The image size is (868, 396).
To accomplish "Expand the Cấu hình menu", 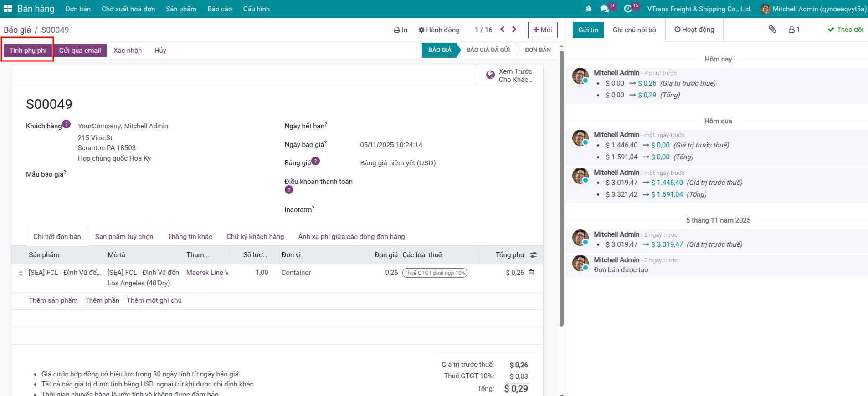I will point(256,9).
